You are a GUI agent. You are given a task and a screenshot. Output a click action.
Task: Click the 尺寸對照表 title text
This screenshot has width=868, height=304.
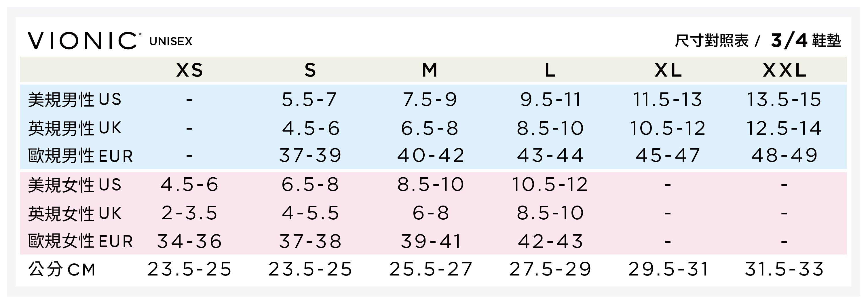click(x=712, y=41)
